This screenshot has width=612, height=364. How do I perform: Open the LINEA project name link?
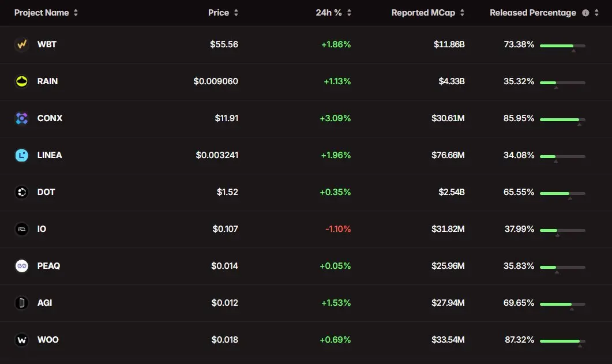49,155
